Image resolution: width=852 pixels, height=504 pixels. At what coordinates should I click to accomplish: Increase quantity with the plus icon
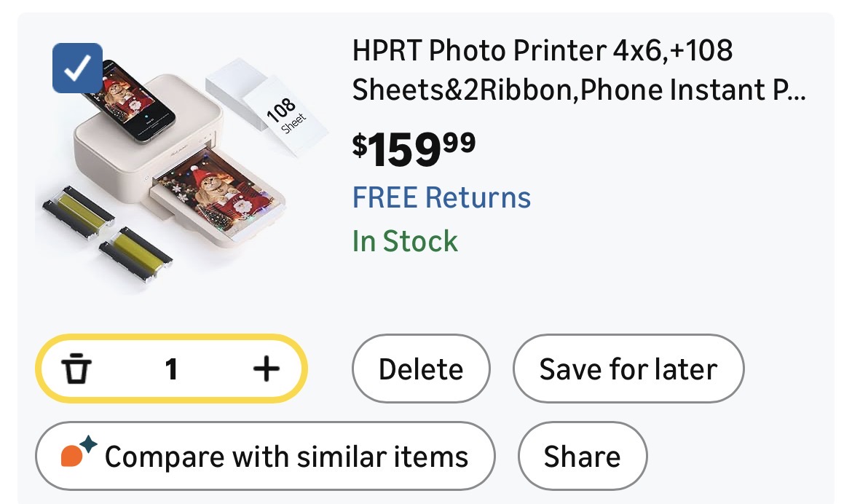[x=266, y=369]
